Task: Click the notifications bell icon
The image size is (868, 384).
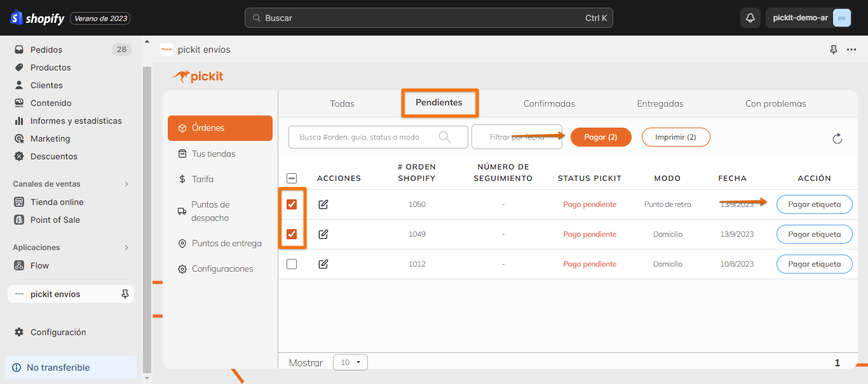Action: click(x=750, y=18)
